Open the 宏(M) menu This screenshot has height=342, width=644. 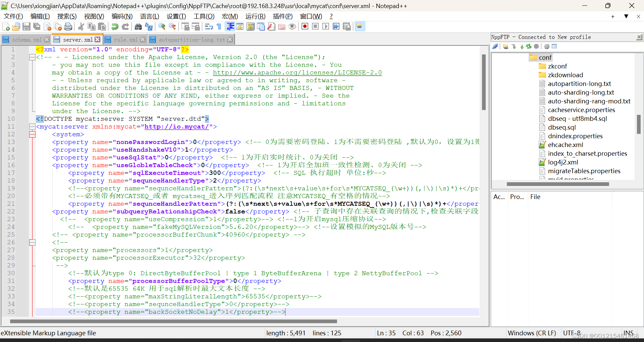[x=230, y=16]
